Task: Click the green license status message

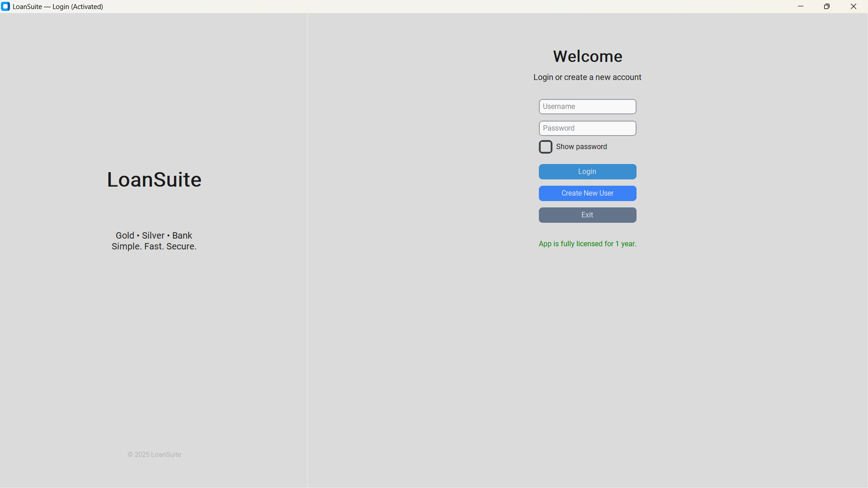Action: coord(587,244)
